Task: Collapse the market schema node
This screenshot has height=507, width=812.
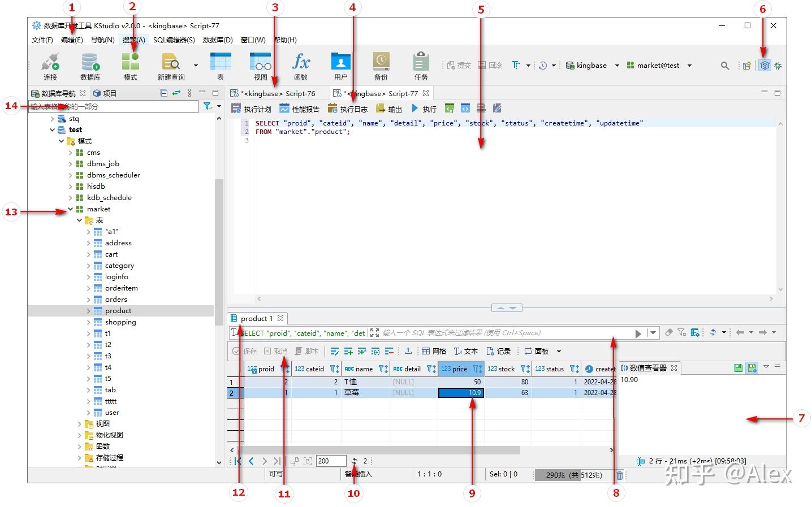Action: click(70, 209)
